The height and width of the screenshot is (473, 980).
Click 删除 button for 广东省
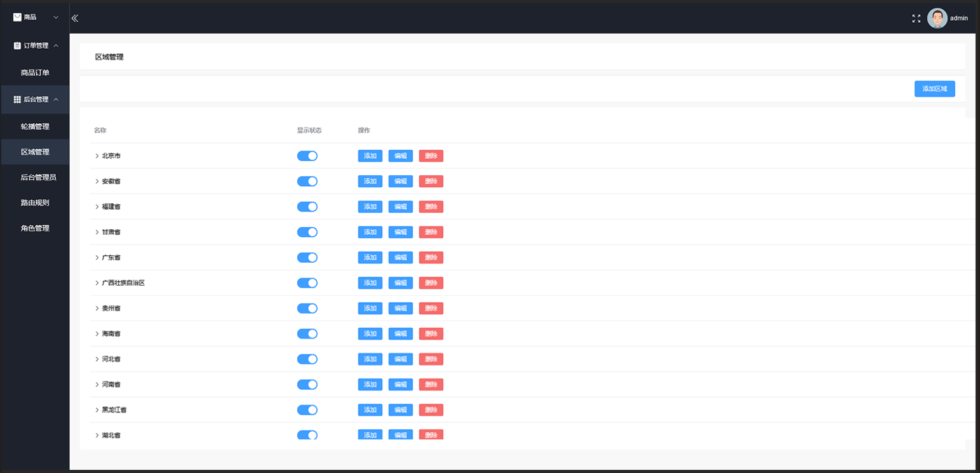click(x=431, y=257)
